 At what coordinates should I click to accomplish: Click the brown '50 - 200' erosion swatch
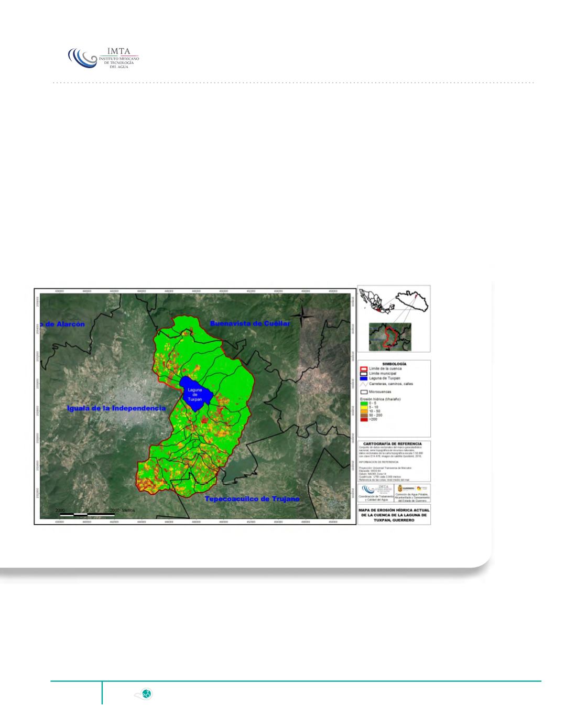pos(364,415)
